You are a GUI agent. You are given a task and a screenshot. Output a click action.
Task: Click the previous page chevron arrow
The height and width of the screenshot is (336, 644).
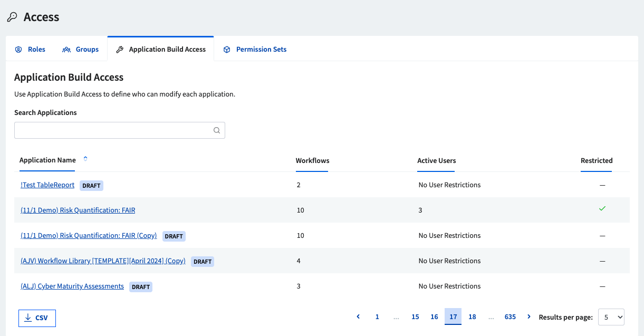coord(358,316)
